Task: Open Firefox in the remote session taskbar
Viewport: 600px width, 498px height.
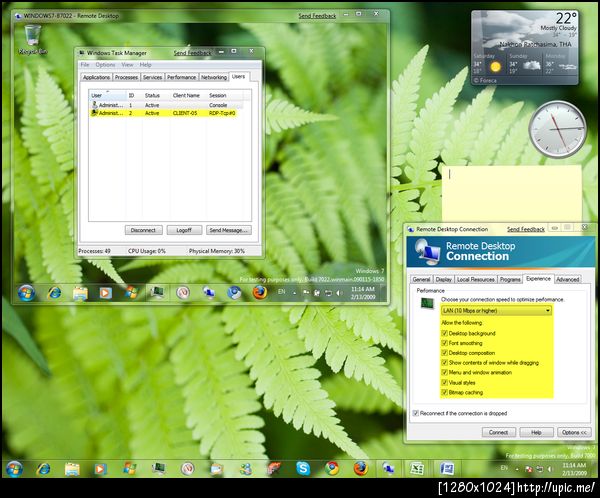Action: pyautogui.click(x=259, y=293)
